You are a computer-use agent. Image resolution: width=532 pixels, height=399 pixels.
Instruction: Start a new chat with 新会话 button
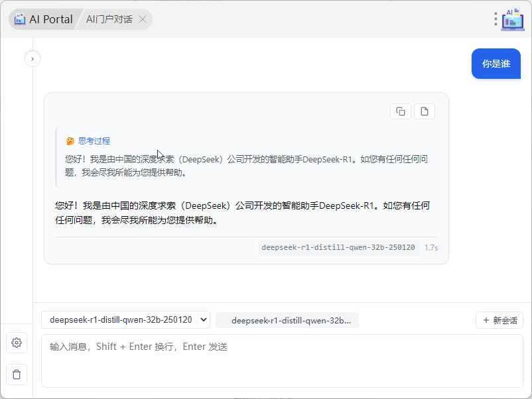pyautogui.click(x=499, y=320)
